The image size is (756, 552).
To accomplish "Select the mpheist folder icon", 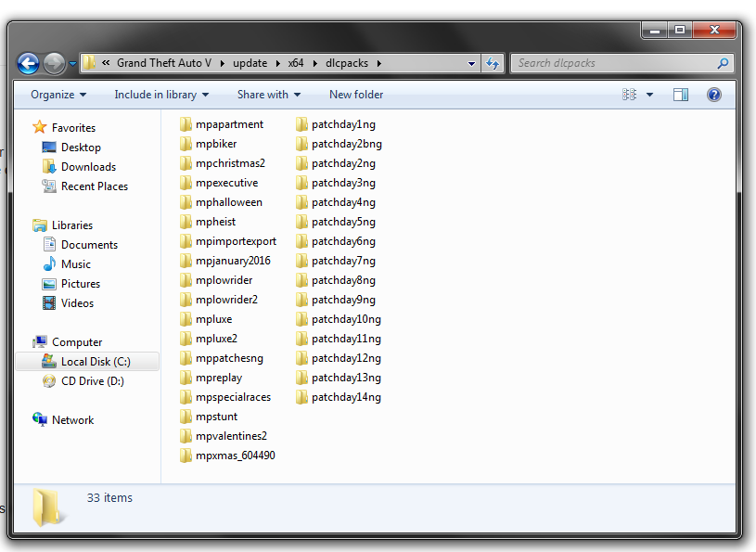I will click(x=186, y=222).
